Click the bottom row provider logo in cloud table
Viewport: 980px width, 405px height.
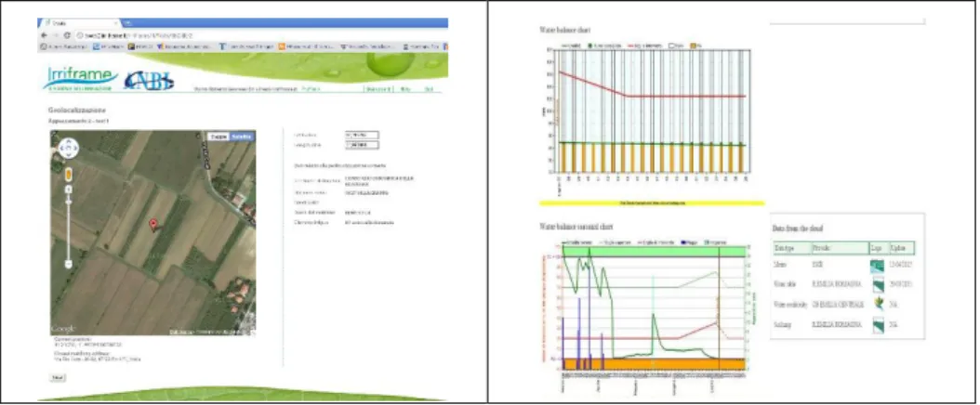[878, 324]
